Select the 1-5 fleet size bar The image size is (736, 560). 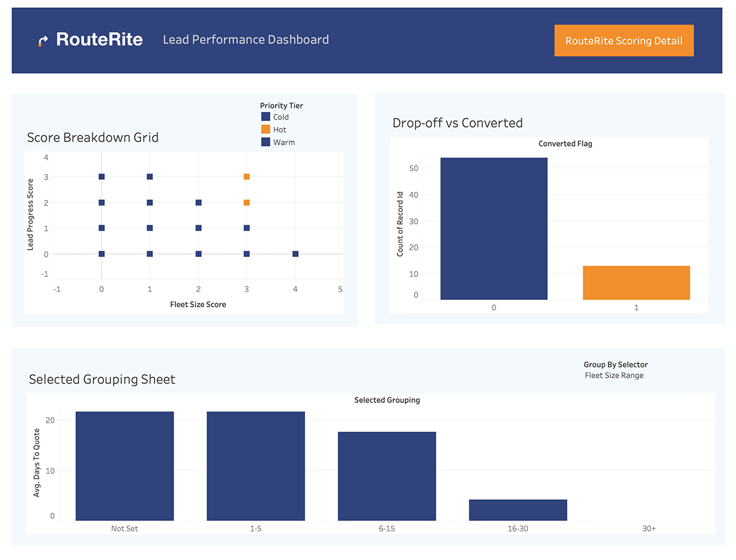coord(256,466)
